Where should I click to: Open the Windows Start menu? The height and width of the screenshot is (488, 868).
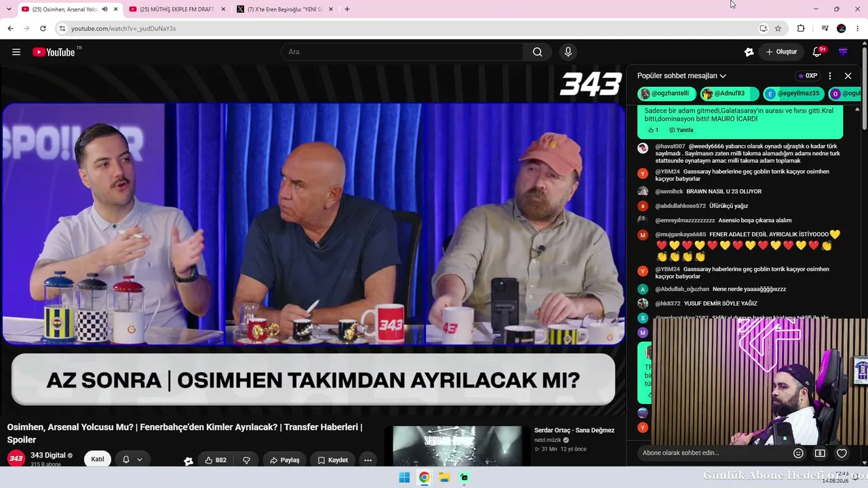tap(404, 477)
